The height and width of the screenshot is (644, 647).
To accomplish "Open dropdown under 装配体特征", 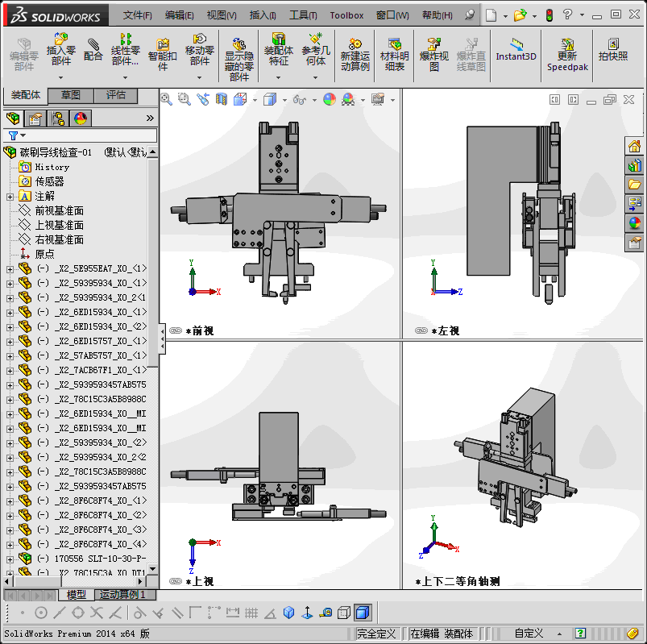I will click(278, 77).
